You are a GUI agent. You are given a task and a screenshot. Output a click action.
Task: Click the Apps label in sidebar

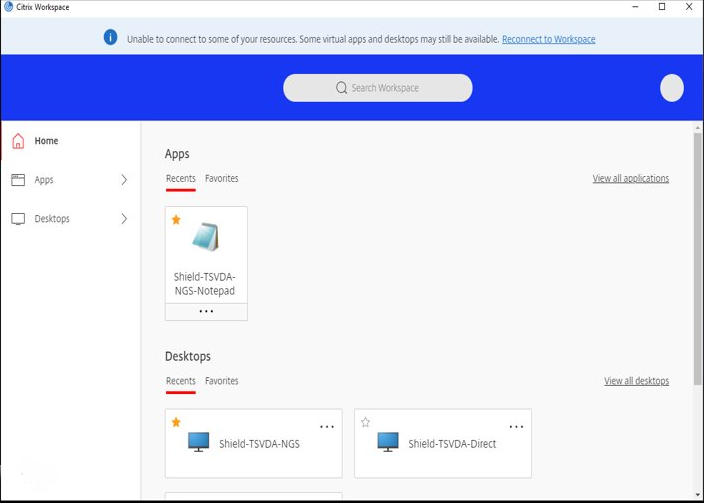coord(44,180)
